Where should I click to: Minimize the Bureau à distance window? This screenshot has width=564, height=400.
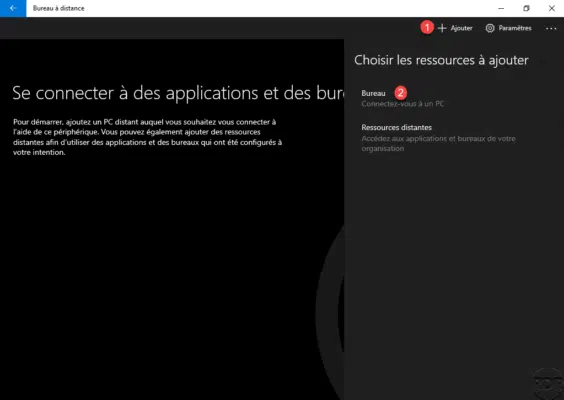pos(501,8)
